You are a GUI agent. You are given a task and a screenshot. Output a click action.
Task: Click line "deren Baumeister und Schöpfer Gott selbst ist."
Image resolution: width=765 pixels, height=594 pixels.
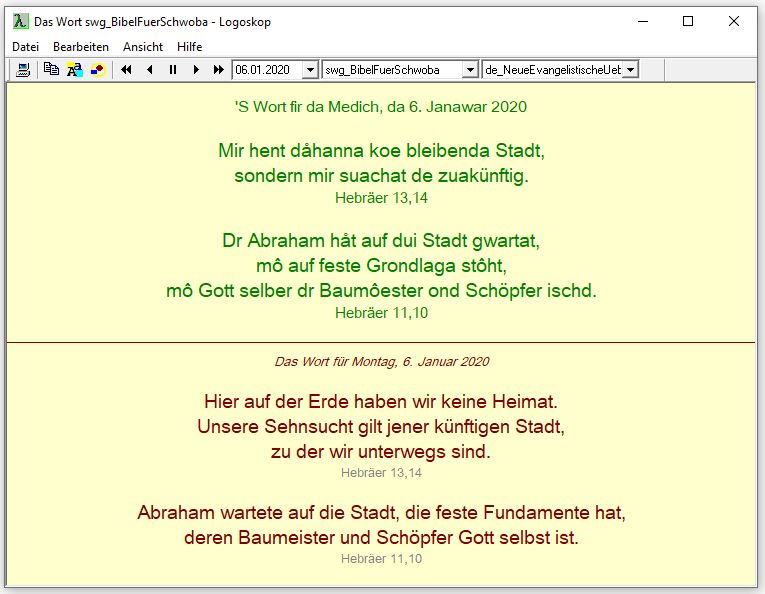pyautogui.click(x=382, y=538)
